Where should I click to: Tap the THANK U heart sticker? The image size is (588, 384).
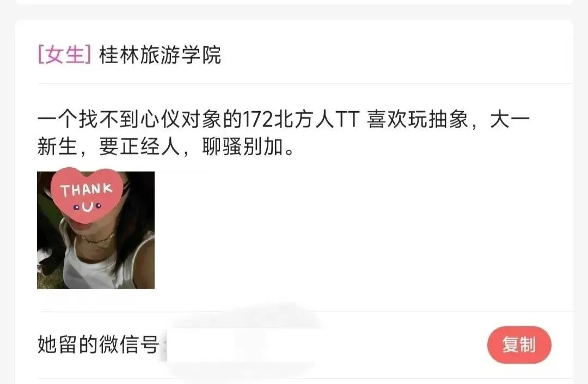point(87,195)
